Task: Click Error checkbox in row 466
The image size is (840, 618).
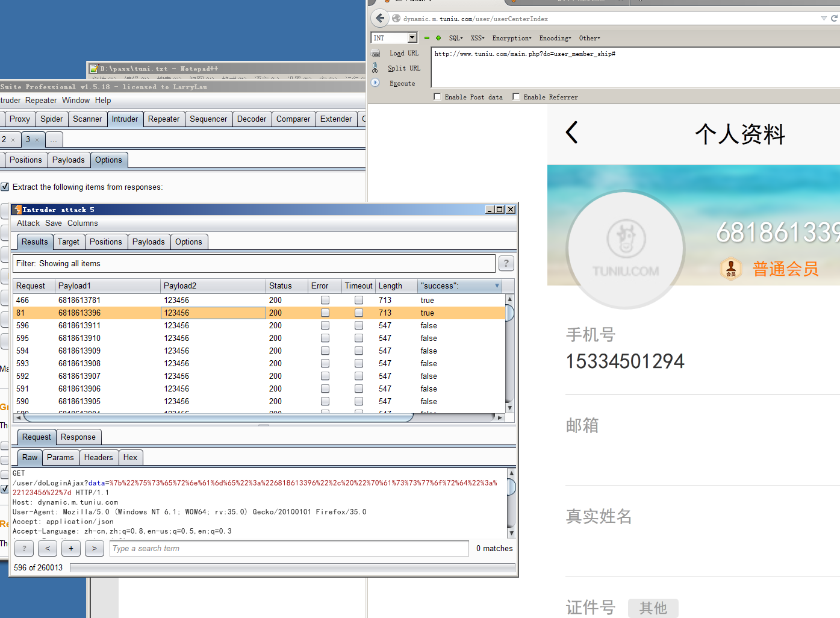Action: coord(325,300)
